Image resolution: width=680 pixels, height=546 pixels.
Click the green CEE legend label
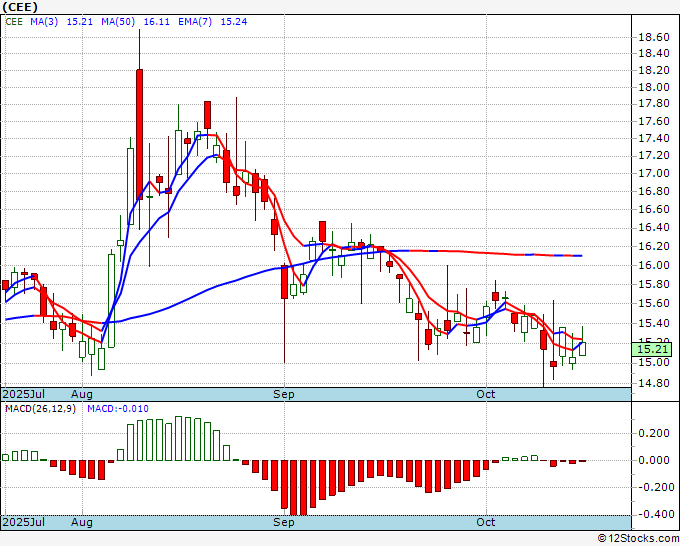click(14, 22)
